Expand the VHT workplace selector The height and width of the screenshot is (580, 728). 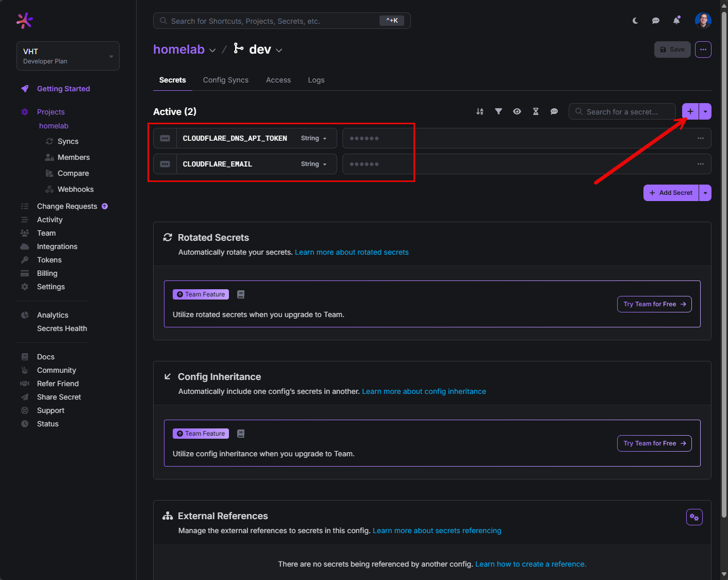tap(68, 56)
